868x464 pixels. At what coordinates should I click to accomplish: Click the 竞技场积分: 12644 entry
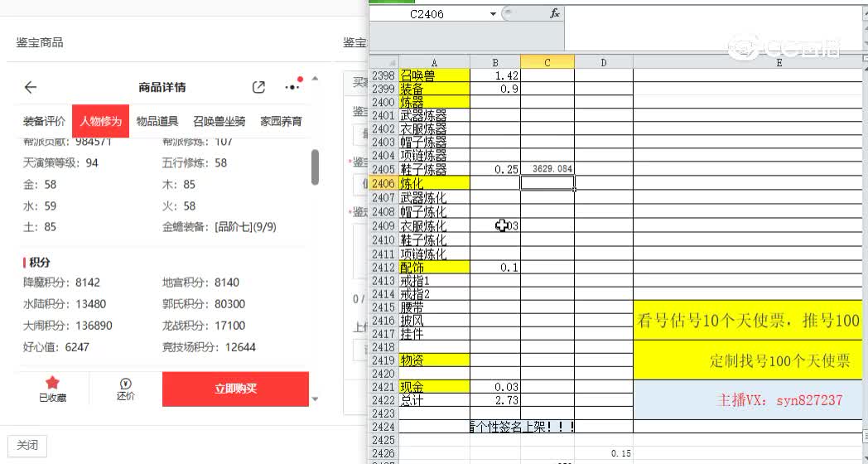210,347
